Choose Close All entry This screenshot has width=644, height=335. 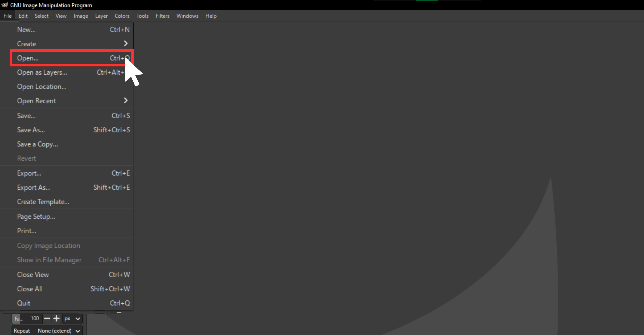67,289
